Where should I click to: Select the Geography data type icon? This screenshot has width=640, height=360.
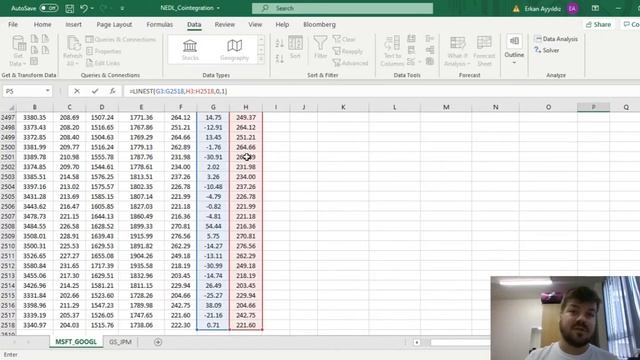point(234,50)
